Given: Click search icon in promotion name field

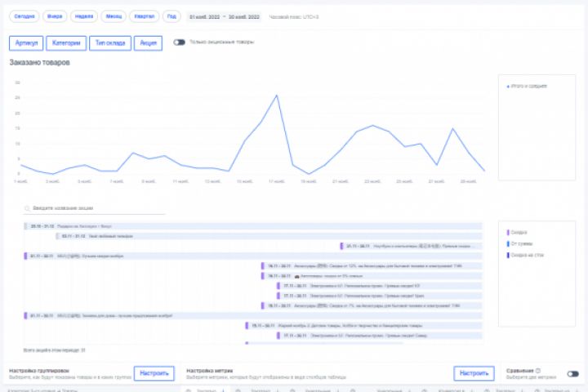Looking at the screenshot, I should click(28, 208).
